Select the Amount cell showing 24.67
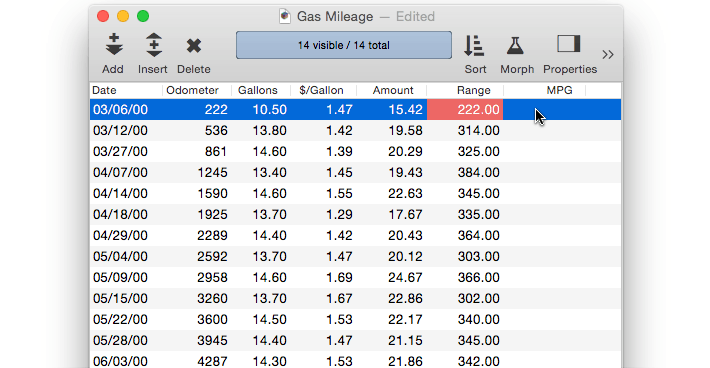Screen dimensions: 710x368 coord(405,277)
